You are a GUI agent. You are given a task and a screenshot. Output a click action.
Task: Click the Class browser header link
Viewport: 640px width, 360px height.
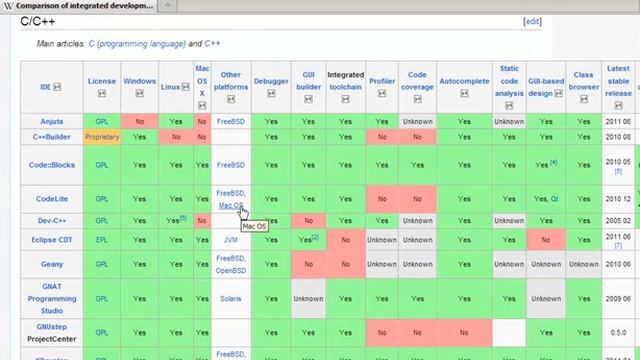point(584,81)
